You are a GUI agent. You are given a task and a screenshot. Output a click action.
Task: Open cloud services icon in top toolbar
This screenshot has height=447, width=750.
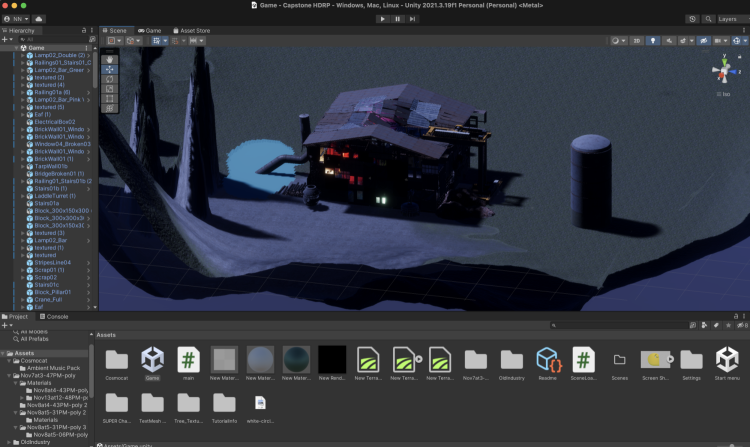point(39,19)
